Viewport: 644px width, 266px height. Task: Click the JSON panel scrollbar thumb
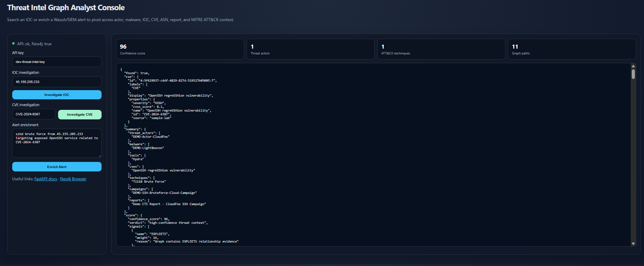point(633,74)
